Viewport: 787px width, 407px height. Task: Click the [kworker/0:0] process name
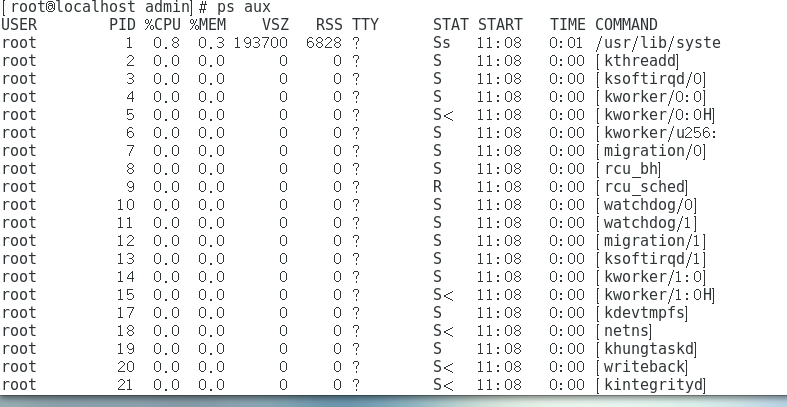click(x=651, y=97)
